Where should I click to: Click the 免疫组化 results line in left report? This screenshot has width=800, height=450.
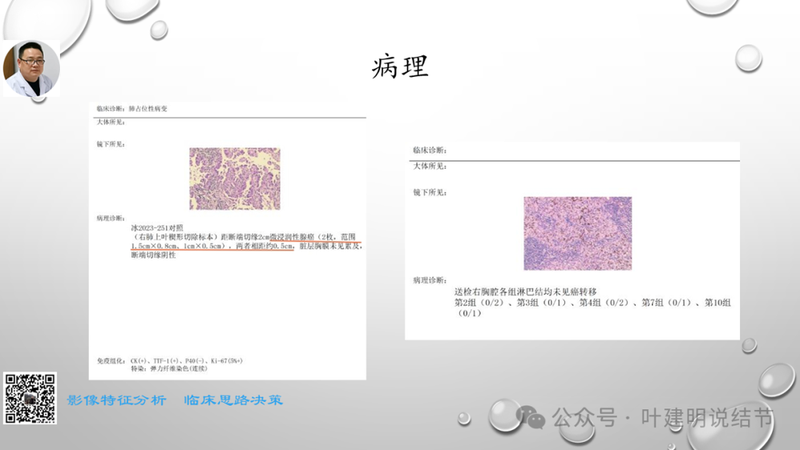coord(170,360)
